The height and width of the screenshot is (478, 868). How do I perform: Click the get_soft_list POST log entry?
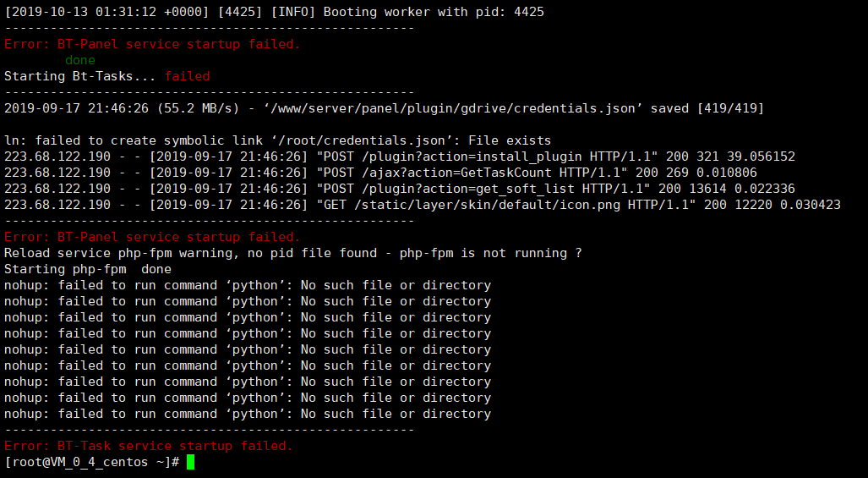point(400,189)
